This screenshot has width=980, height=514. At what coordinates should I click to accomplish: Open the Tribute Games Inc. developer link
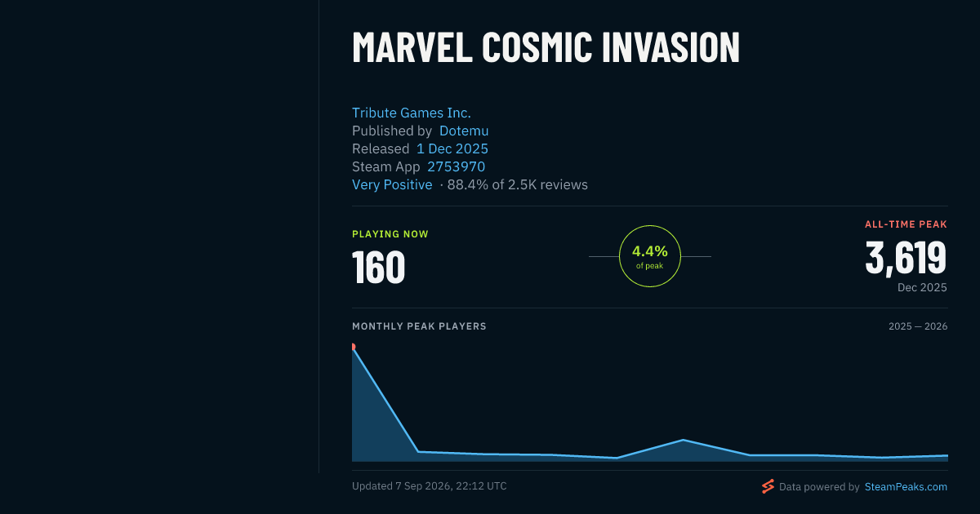pos(412,113)
